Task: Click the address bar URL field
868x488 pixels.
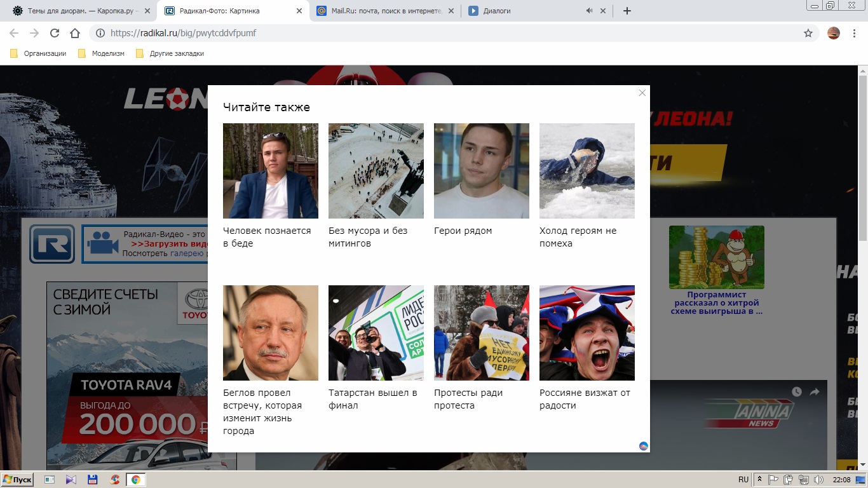Action: tap(445, 33)
